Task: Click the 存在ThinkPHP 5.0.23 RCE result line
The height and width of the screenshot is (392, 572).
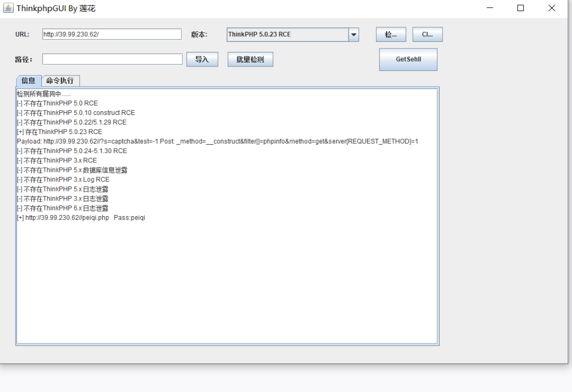Action: click(x=59, y=132)
